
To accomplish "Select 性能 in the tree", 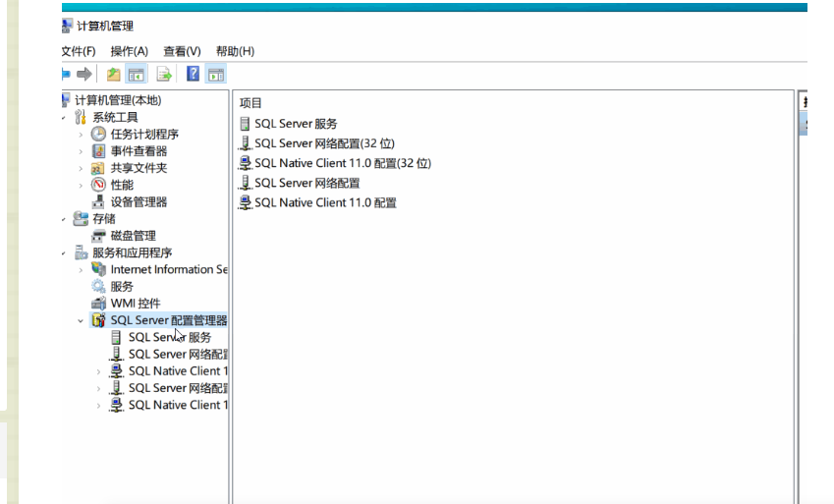I will pyautogui.click(x=122, y=185).
